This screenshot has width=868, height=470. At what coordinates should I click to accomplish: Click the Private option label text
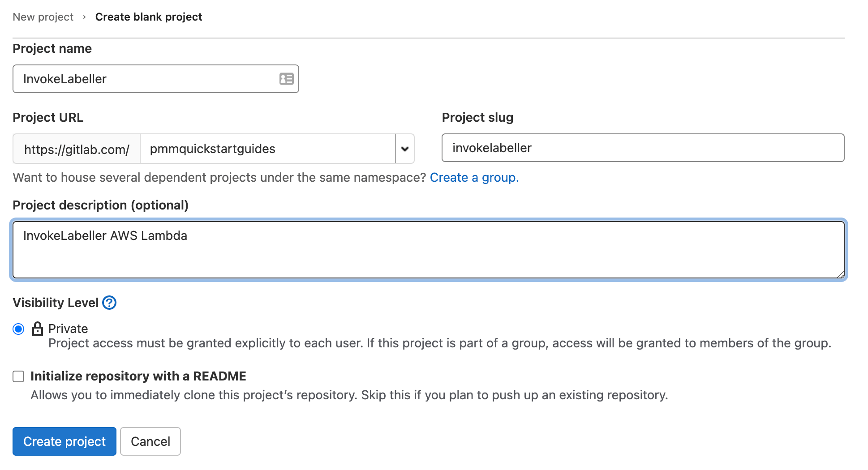coord(67,328)
